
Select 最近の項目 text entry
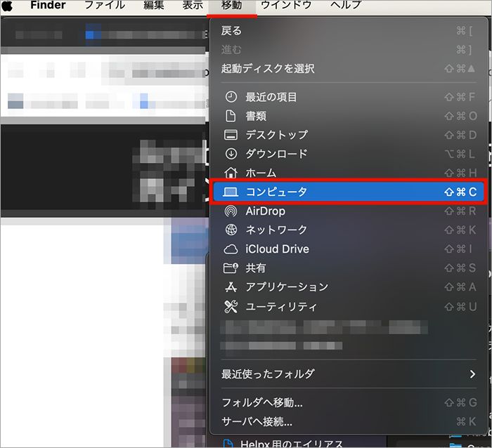tap(271, 97)
